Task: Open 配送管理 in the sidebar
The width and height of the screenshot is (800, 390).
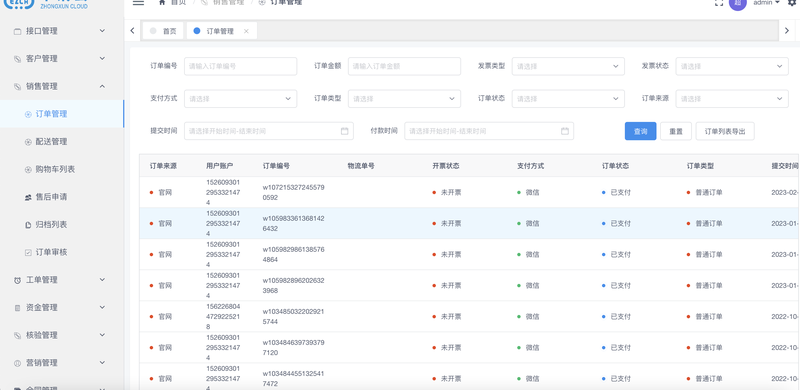Action: [x=51, y=141]
